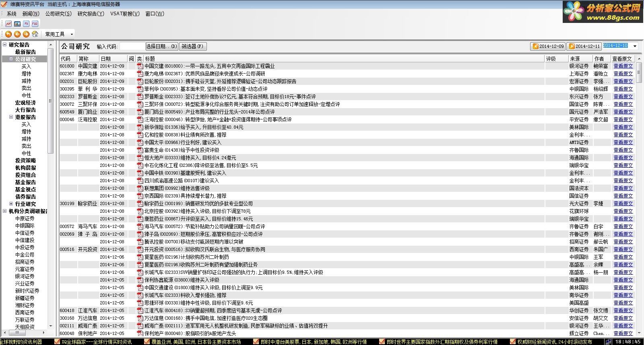
Task: Click PDF icon for 罗普斯金(002333) report
Action: 140,97
